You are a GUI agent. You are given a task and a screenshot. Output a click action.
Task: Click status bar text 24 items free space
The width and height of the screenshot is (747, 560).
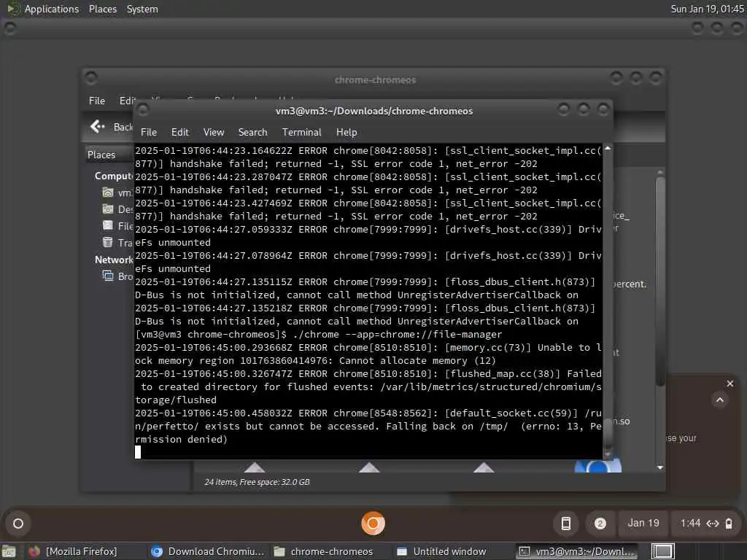tap(257, 482)
